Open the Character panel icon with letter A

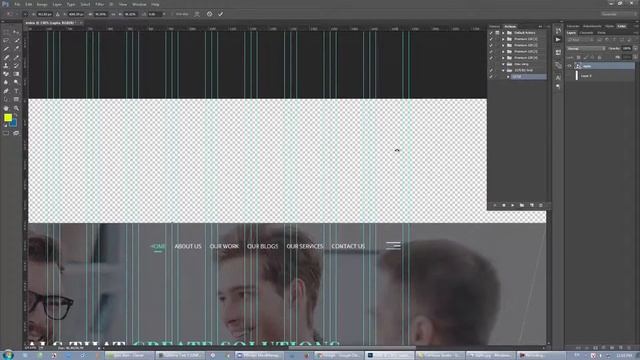coord(558,78)
